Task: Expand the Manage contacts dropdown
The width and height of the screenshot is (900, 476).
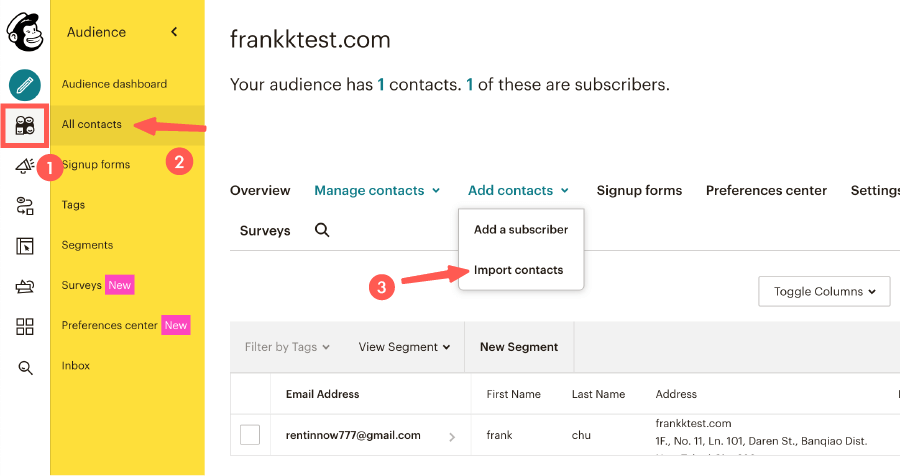Action: pyautogui.click(x=377, y=190)
